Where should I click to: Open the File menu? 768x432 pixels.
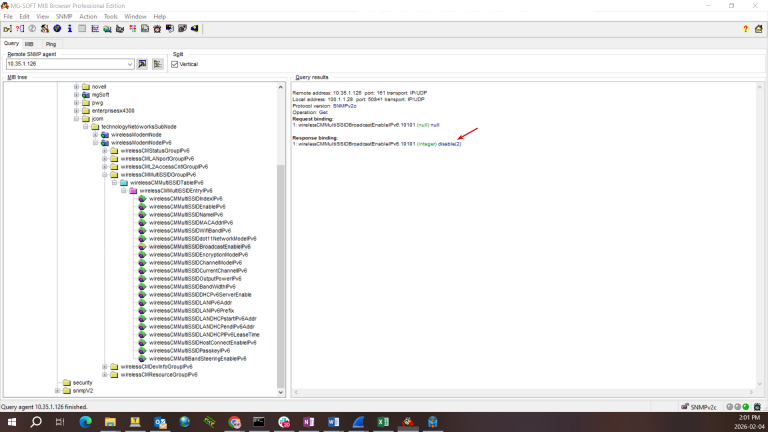[8, 16]
